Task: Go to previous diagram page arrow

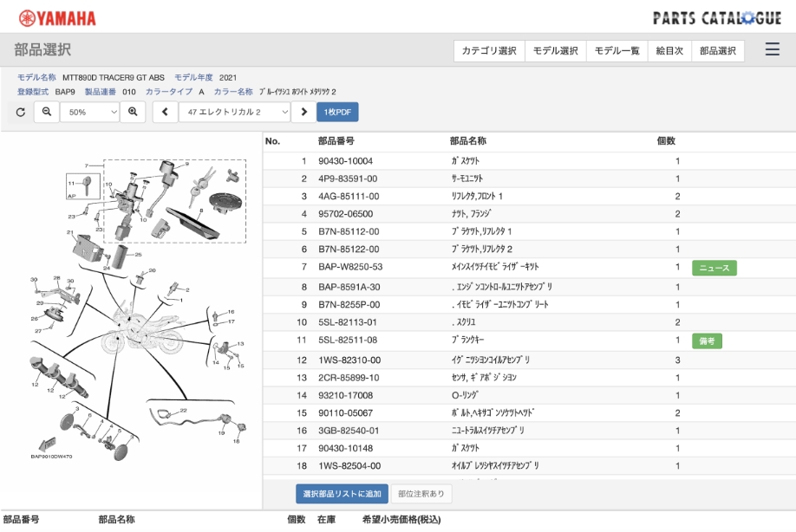Action: point(165,112)
